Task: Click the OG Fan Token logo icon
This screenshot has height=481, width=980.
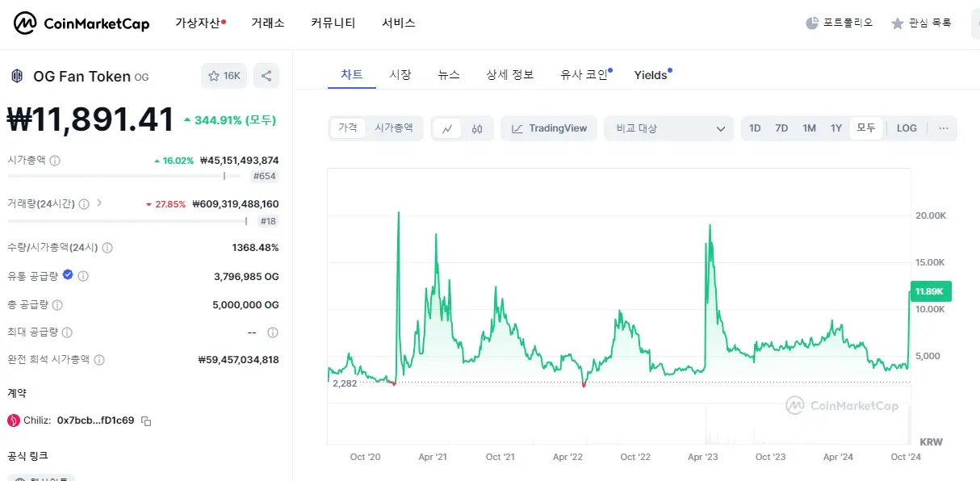Action: [x=16, y=76]
